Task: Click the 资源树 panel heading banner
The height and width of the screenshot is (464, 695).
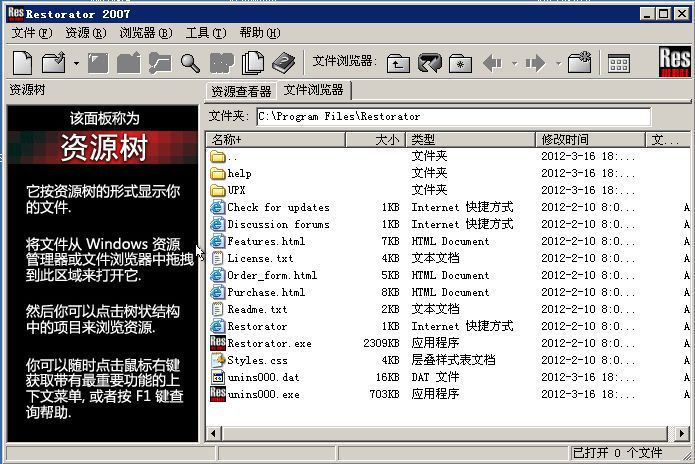Action: tap(103, 148)
